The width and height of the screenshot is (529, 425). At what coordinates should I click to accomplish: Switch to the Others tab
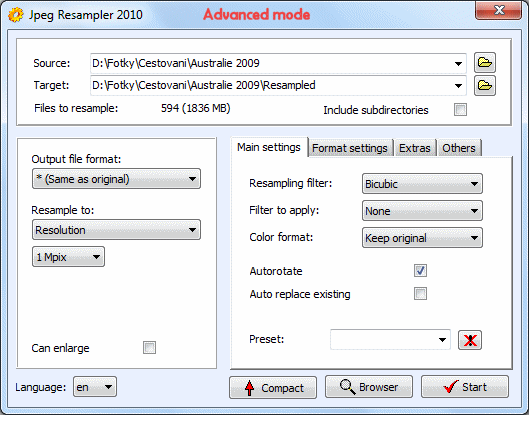click(x=459, y=148)
